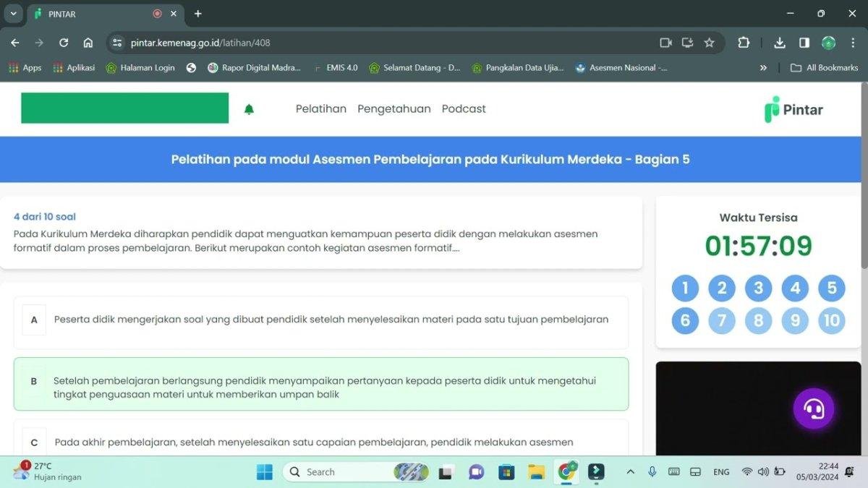Expand hidden bookmarks with the chevron
The width and height of the screenshot is (868, 488).
pyautogui.click(x=763, y=67)
